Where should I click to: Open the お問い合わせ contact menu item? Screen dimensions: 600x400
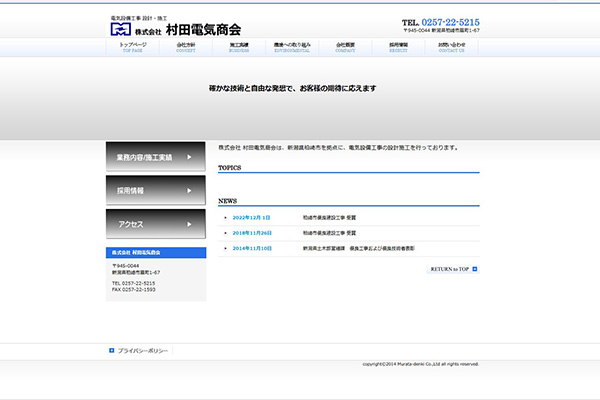(x=451, y=47)
